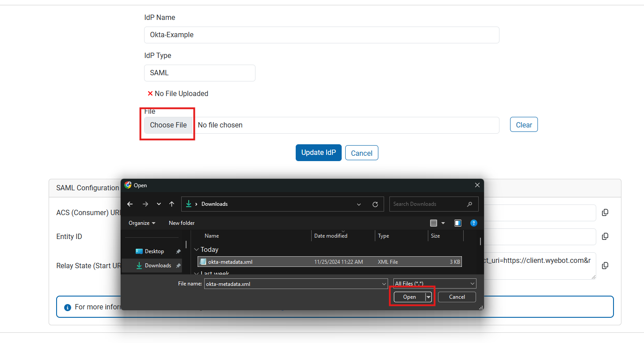Collapse the Today file group
Image resolution: width=644 pixels, height=343 pixels.
197,250
